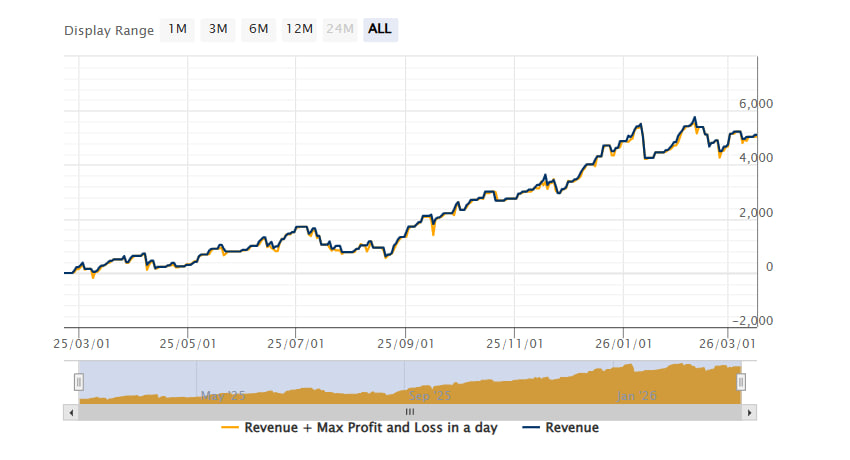This screenshot has height=460, width=850.
Task: Click the 26/03/01 x-axis label
Action: coord(727,344)
